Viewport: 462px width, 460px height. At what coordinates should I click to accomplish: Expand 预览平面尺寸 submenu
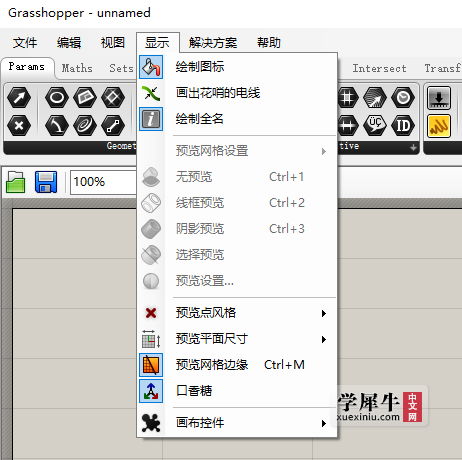coord(237,339)
